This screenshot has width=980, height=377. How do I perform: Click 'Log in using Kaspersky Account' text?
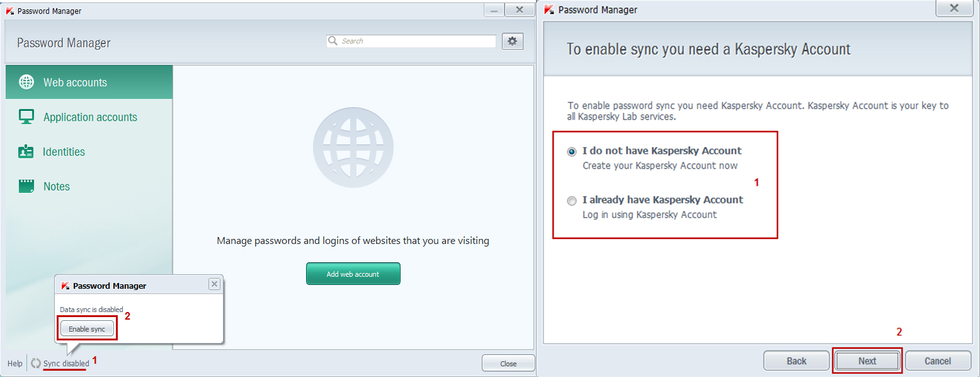tap(649, 215)
